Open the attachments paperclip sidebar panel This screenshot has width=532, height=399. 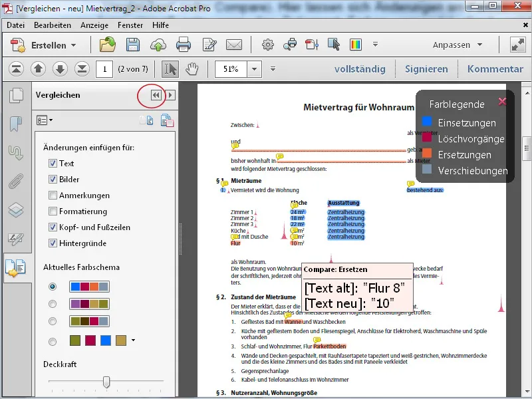click(x=16, y=181)
